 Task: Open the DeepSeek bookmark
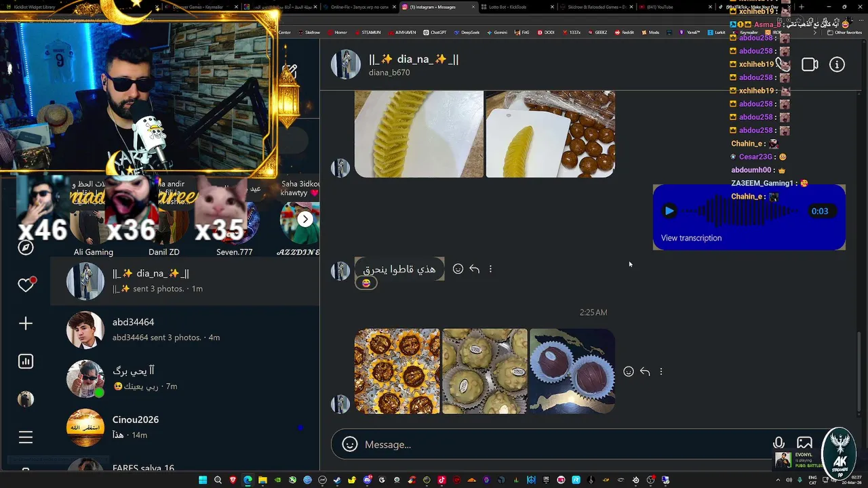point(466,33)
